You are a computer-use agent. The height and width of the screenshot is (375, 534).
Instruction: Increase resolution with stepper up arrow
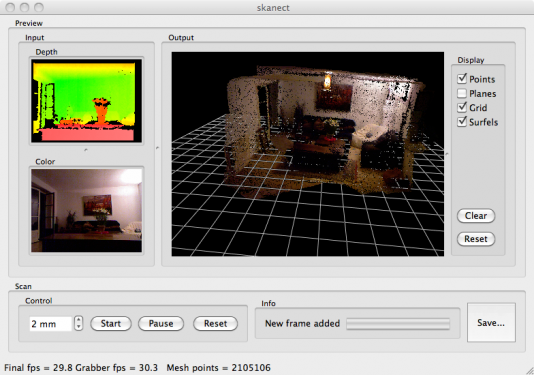coord(79,320)
